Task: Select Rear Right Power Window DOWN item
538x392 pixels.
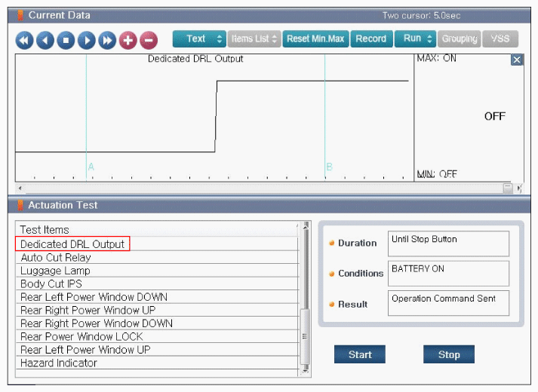Action: [157, 323]
